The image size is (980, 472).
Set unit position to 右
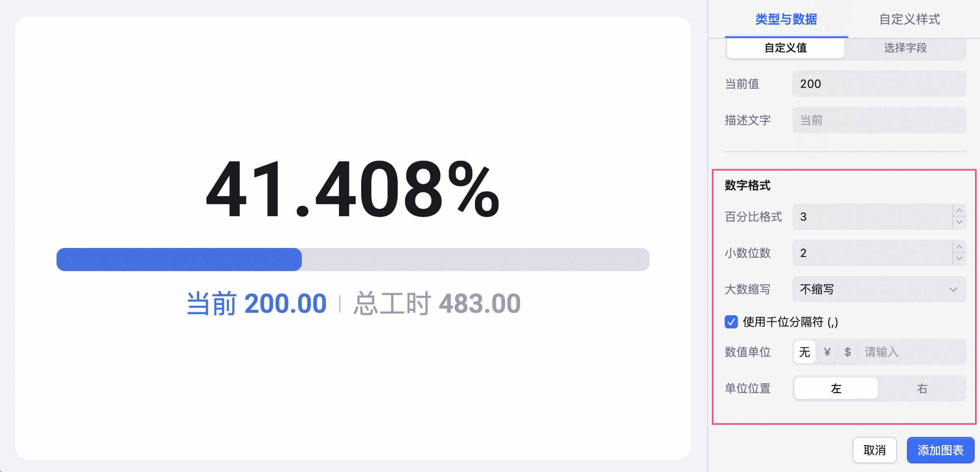922,388
